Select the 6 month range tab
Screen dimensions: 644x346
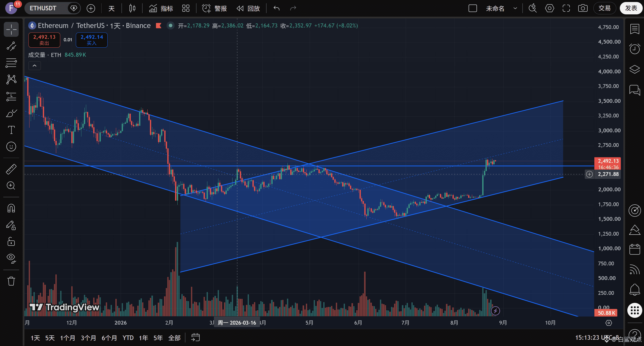(x=109, y=338)
